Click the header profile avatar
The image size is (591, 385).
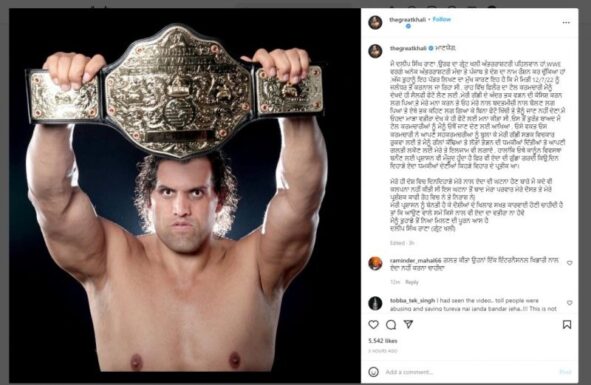(375, 22)
